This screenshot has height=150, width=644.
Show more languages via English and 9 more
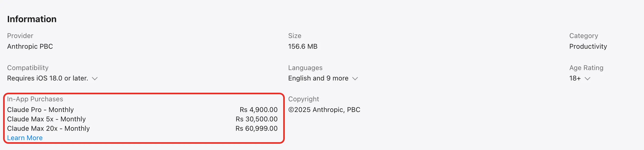tap(318, 78)
